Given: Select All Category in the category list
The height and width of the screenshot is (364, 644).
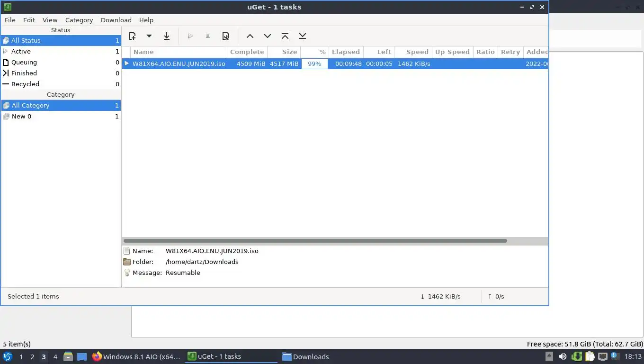Looking at the screenshot, I should point(61,105).
